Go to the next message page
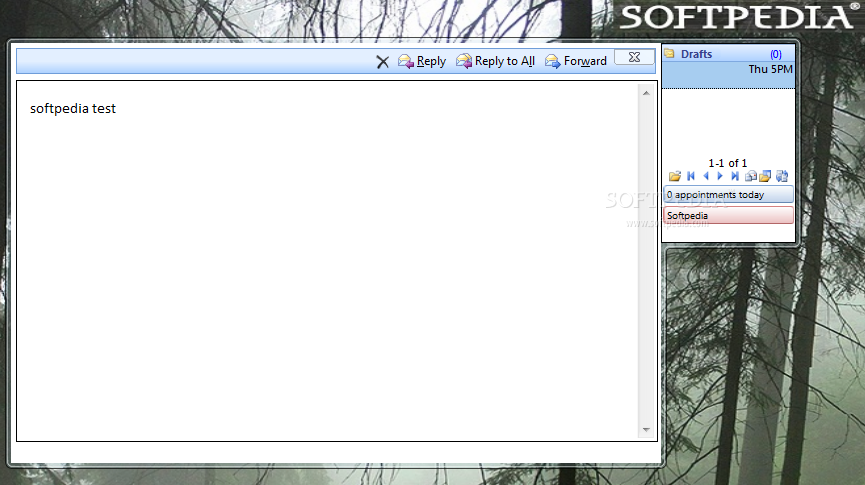Screen dimensions: 865x485 [720, 176]
